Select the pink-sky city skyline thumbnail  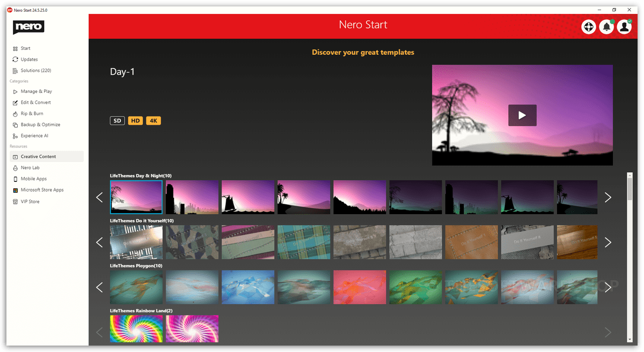pyautogui.click(x=192, y=197)
